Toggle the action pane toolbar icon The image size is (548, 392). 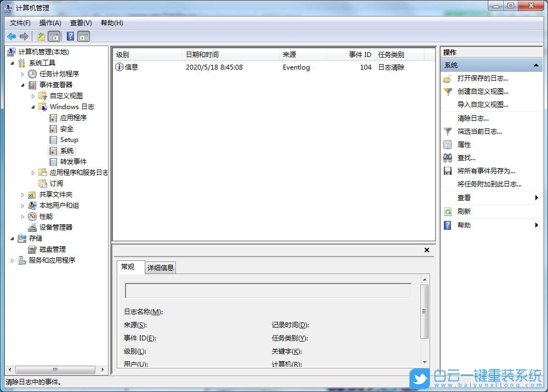click(x=83, y=36)
